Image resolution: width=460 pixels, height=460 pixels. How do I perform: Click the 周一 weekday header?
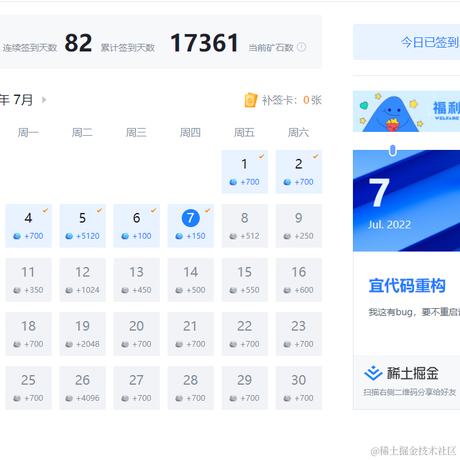pos(28,133)
